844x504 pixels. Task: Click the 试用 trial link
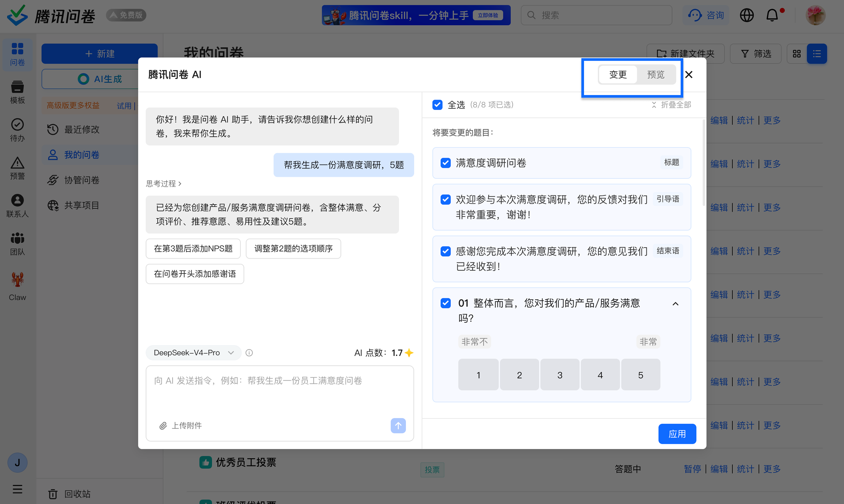pos(124,106)
